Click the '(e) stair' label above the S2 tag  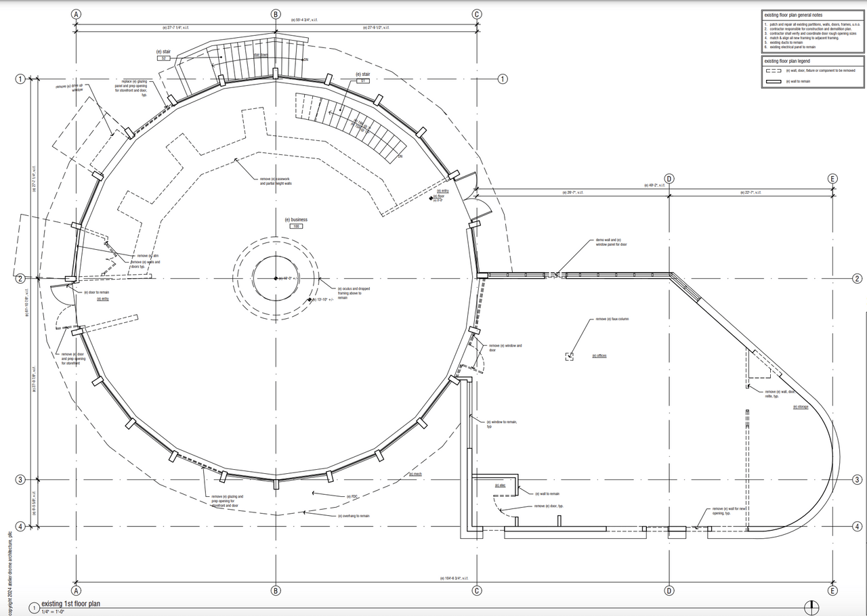coord(163,51)
